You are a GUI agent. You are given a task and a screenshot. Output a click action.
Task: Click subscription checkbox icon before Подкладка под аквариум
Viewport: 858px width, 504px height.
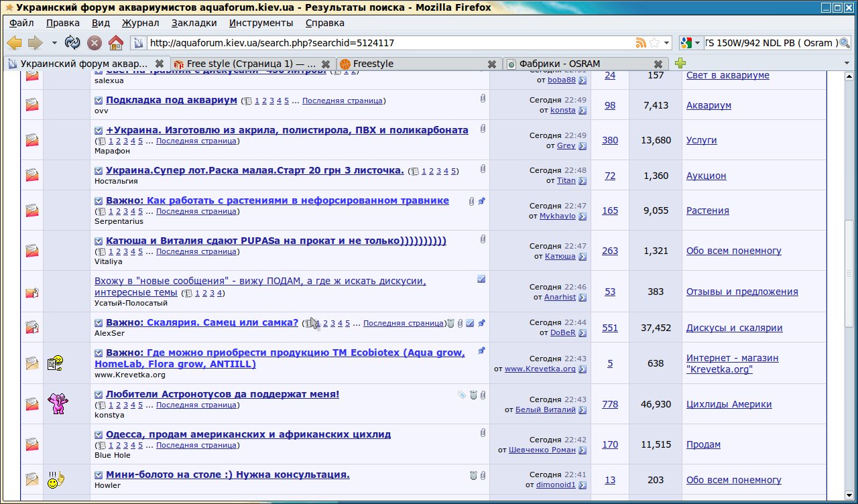99,100
